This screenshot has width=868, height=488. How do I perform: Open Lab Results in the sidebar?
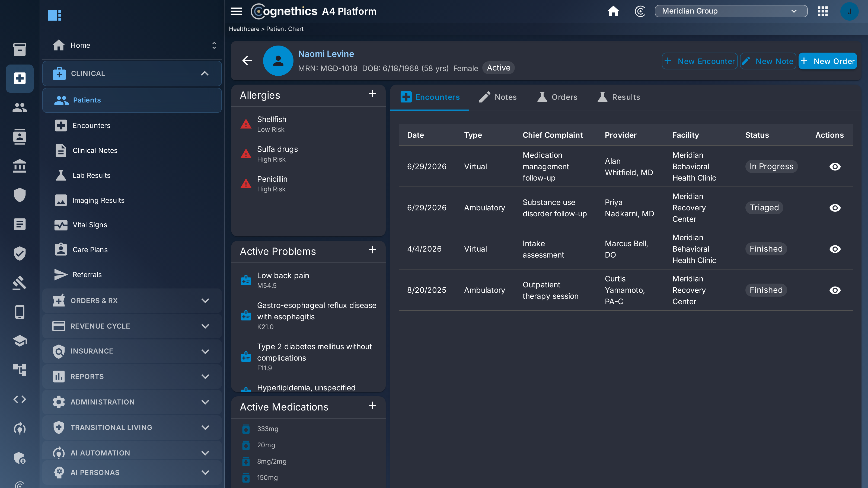(x=91, y=175)
